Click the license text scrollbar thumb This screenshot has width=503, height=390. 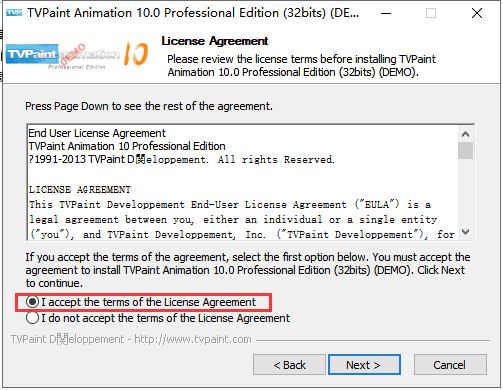click(465, 151)
